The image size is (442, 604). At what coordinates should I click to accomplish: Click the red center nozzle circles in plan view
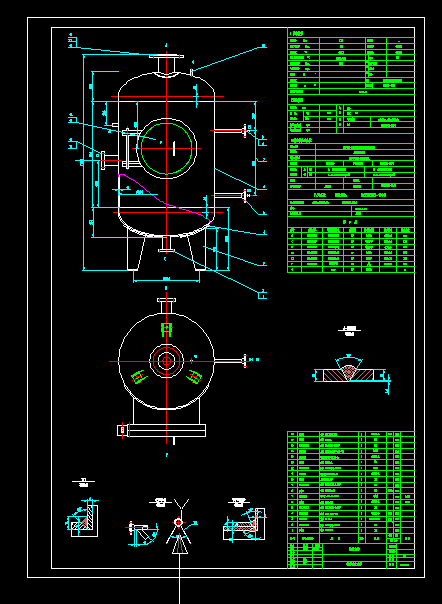(x=166, y=361)
